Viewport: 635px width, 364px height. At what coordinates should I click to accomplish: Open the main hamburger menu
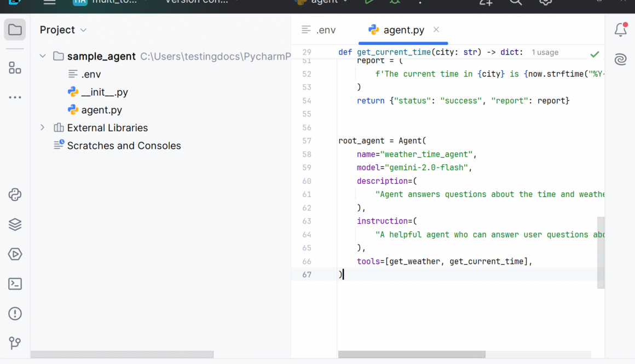point(49,2)
